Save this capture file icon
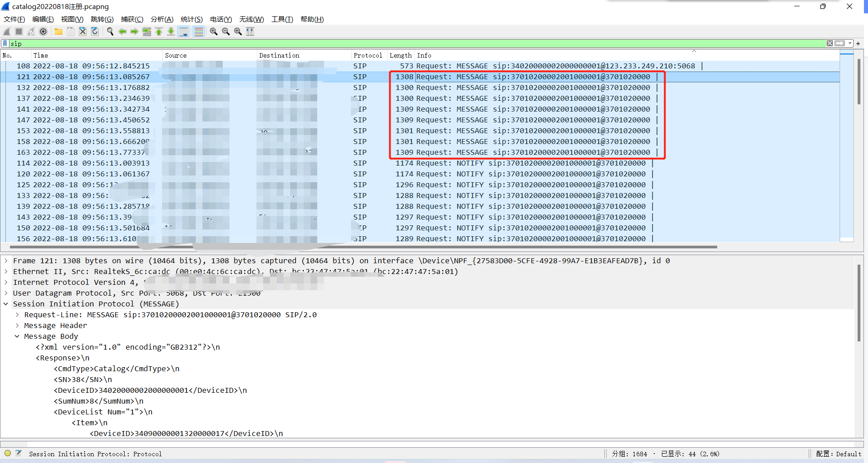This screenshot has height=463, width=868. pos(71,31)
